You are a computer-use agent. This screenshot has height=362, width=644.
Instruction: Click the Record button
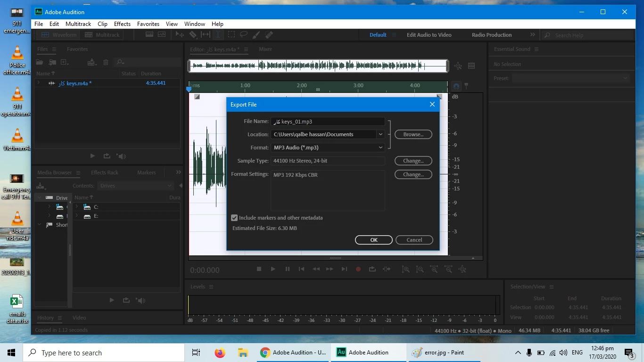tap(358, 269)
